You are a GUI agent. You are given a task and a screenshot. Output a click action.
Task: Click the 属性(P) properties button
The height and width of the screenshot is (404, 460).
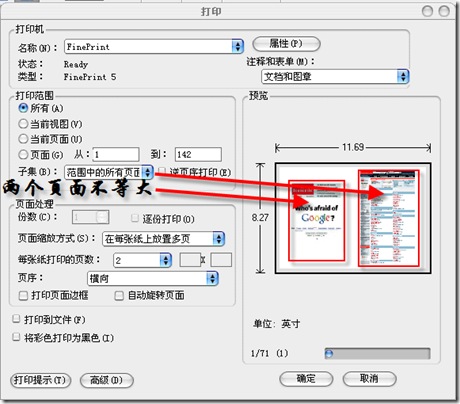[286, 44]
